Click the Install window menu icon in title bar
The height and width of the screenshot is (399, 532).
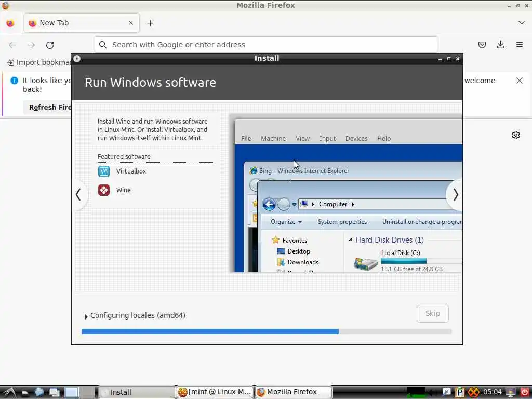[x=77, y=59]
